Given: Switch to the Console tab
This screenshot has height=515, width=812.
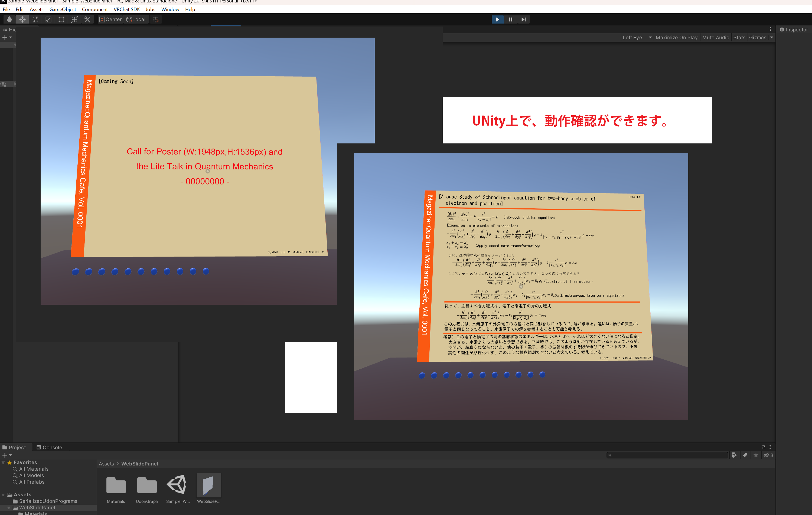Looking at the screenshot, I should point(52,447).
